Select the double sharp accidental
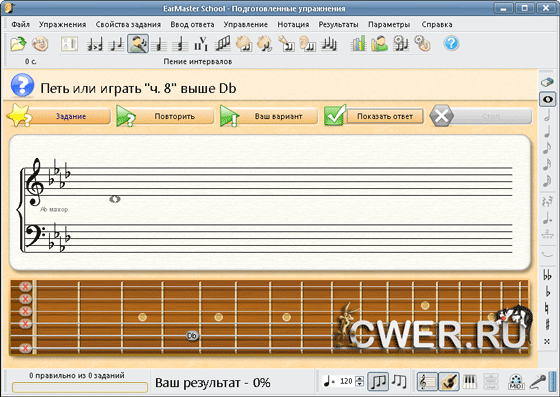 (547, 341)
